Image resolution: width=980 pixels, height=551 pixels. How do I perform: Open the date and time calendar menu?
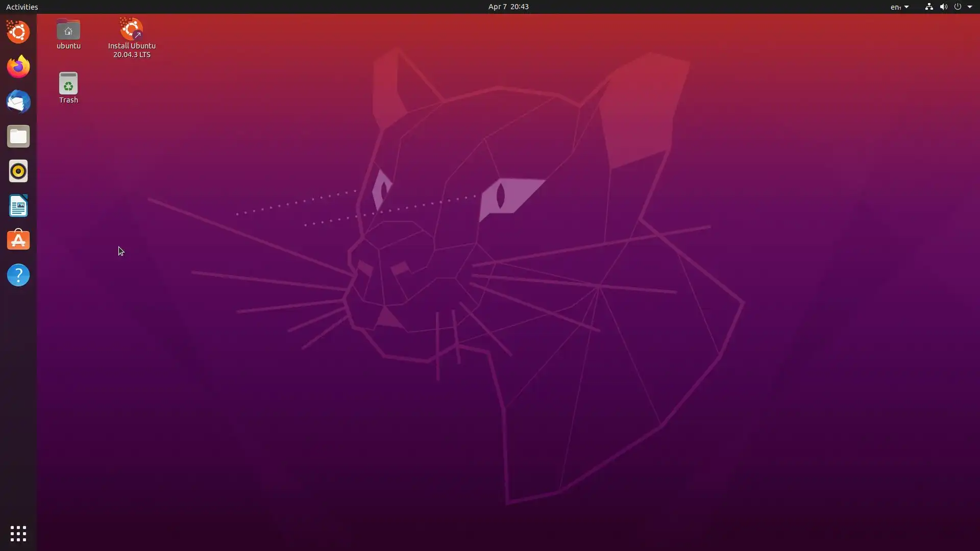click(x=508, y=7)
